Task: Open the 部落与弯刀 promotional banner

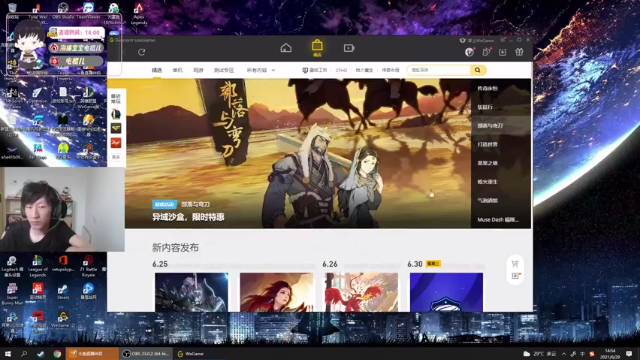Action: pos(298,153)
